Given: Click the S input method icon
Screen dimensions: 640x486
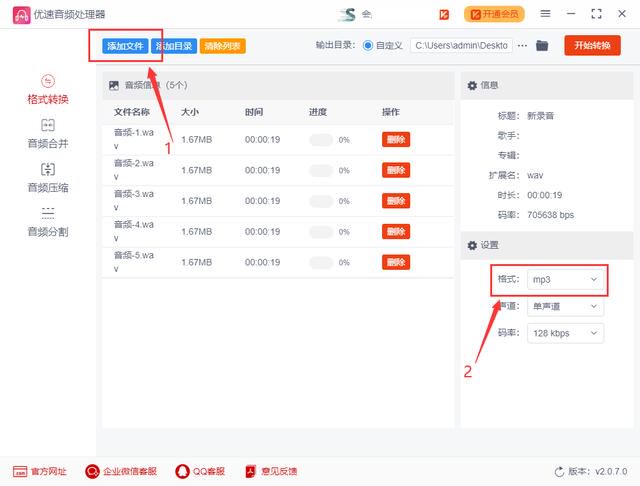Looking at the screenshot, I should [347, 15].
